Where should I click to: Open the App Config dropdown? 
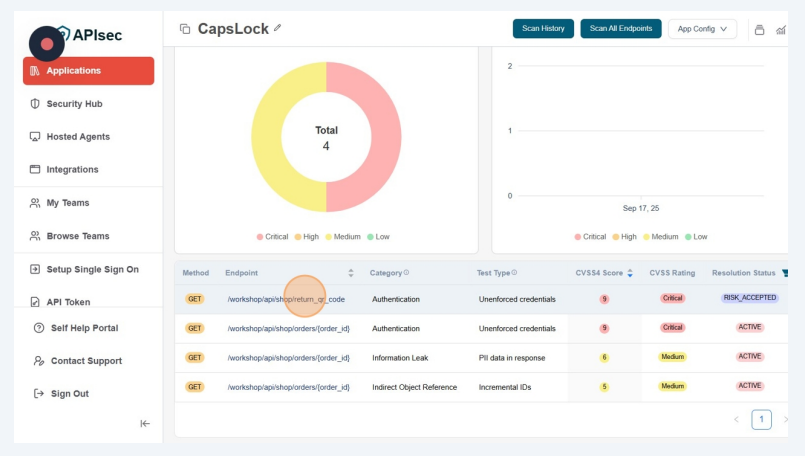coord(702,29)
